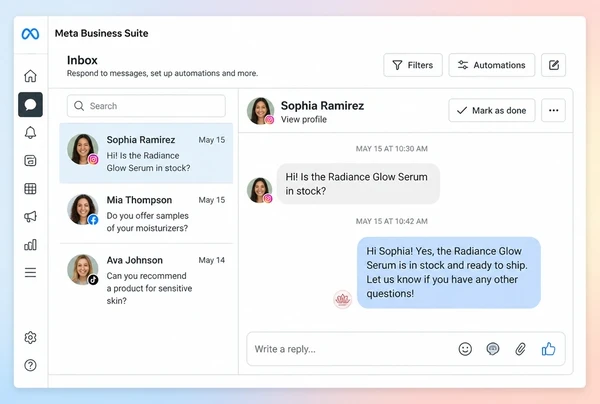
Task: Click 'Can you recommend a product' preview
Action: click(x=149, y=288)
